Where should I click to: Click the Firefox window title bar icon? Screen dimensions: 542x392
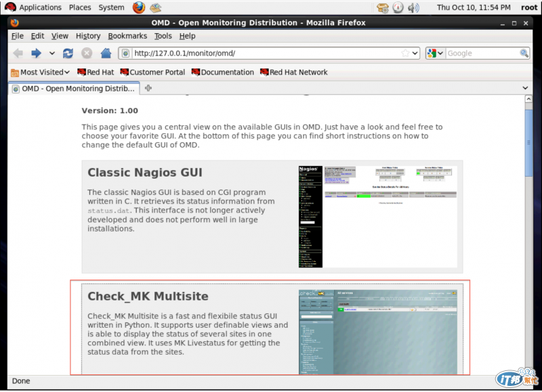(x=14, y=23)
